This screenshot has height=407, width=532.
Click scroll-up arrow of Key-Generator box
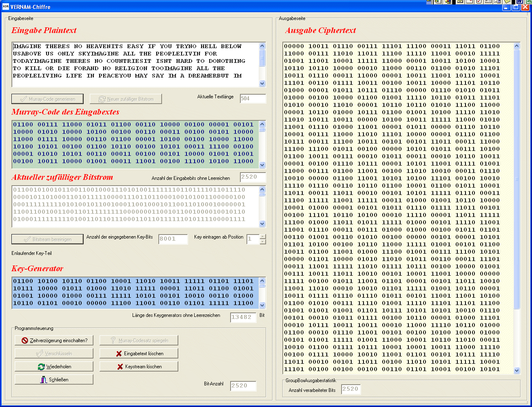(262, 281)
